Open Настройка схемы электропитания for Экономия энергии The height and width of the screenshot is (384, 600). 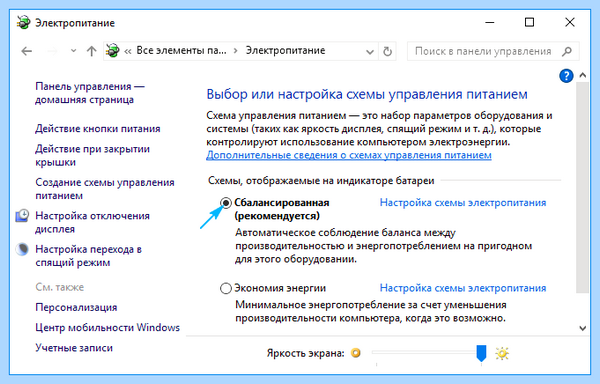point(463,288)
